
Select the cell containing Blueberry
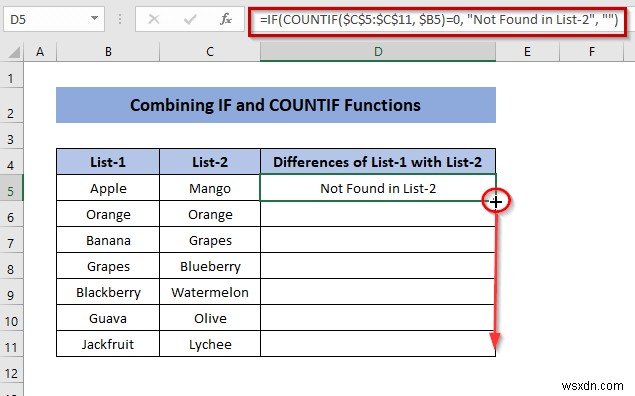210,266
